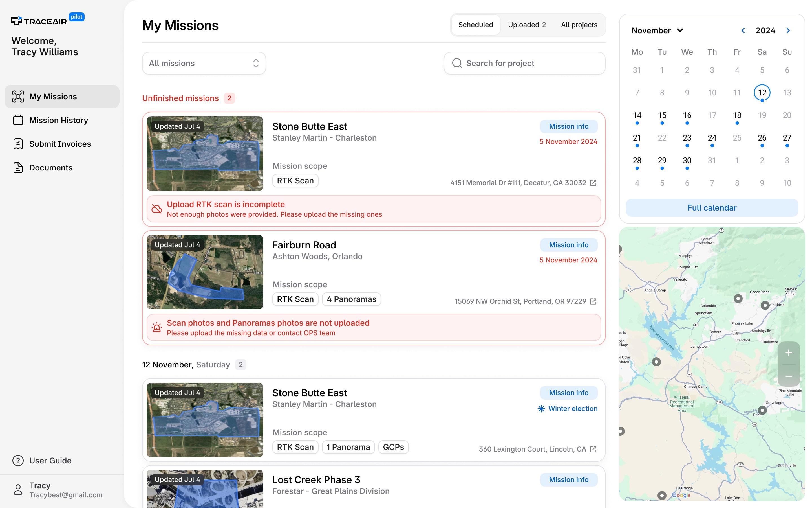Image resolution: width=812 pixels, height=508 pixels.
Task: Click the Upload RTK scan is incomplete alert
Action: pyautogui.click(x=374, y=209)
